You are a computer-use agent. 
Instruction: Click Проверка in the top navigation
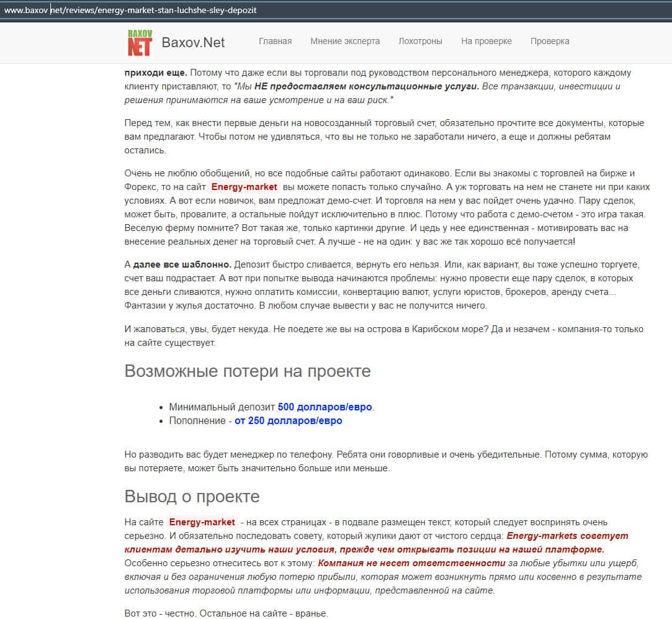(x=549, y=41)
